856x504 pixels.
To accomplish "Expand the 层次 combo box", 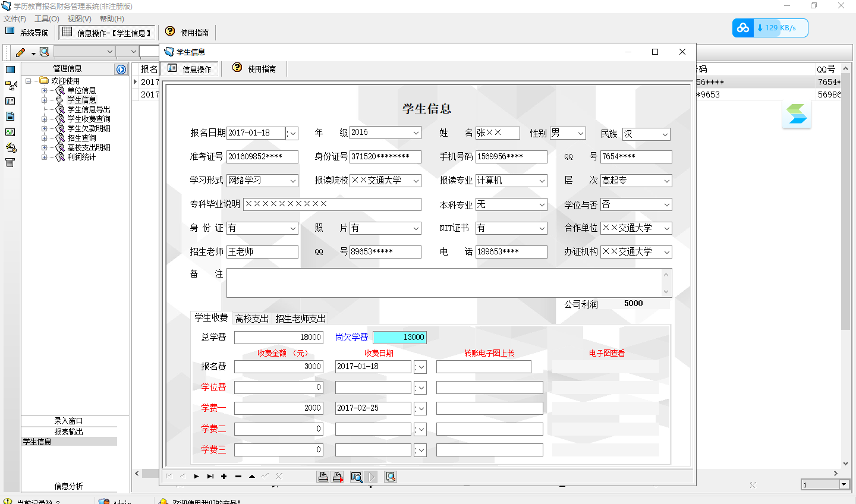I will 666,181.
